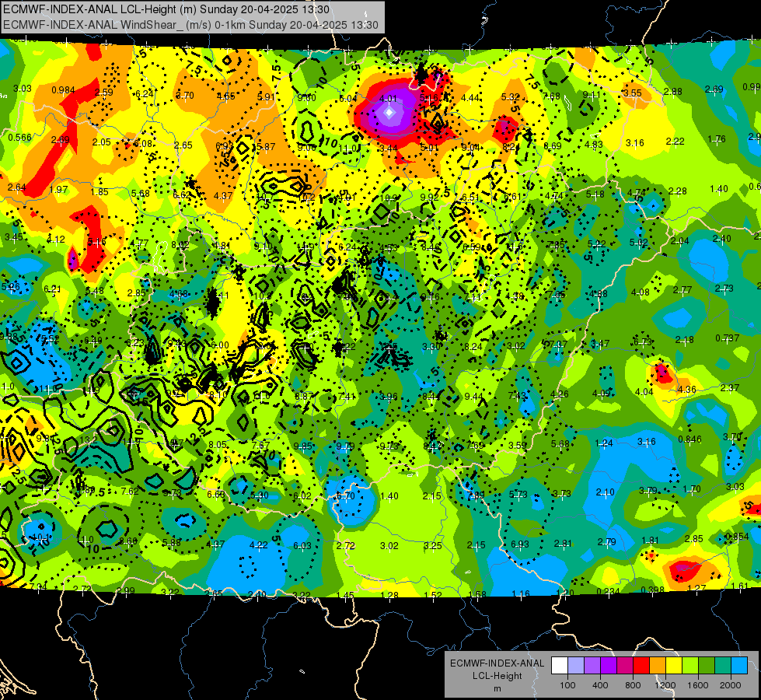Click the 800 legend scale label
Screen dimensions: 761x700
633,685
